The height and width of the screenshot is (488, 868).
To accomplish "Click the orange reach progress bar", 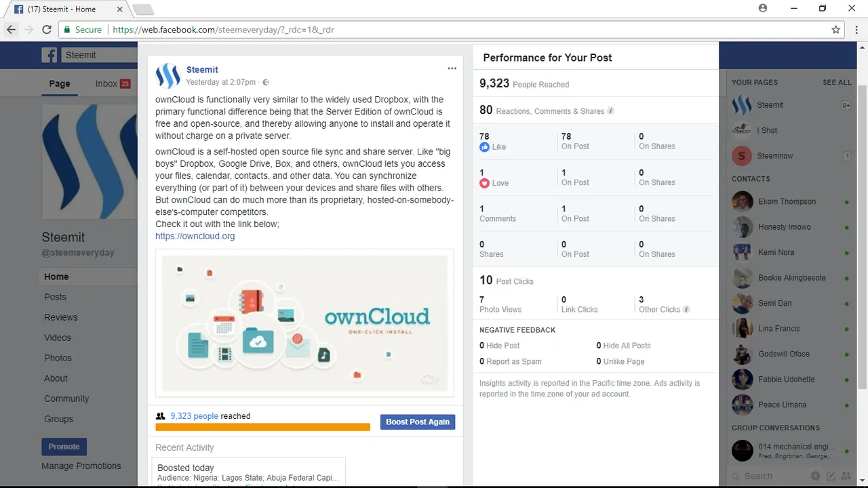I will tap(262, 427).
